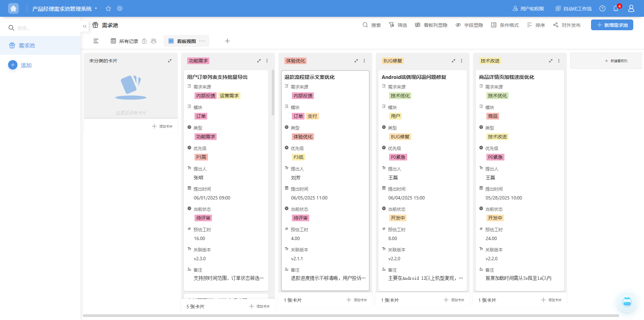Toggle 字段显隐 field visibility

[x=469, y=25]
